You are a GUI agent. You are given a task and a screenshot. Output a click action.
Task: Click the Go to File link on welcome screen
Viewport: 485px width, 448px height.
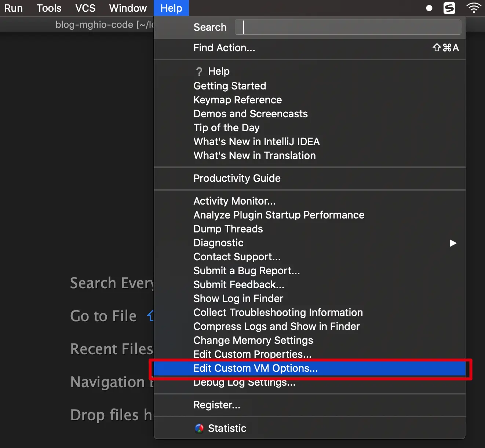(103, 316)
